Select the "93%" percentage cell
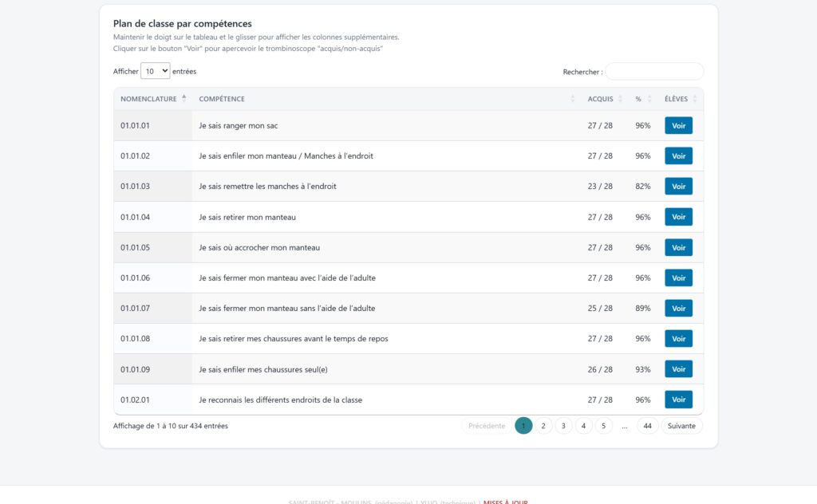 pos(643,369)
